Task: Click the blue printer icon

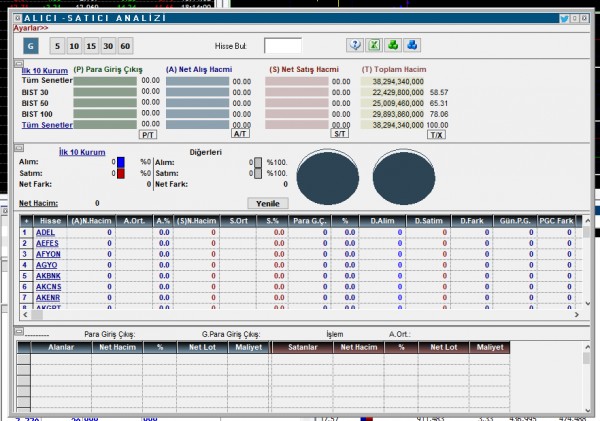Action: [413, 45]
